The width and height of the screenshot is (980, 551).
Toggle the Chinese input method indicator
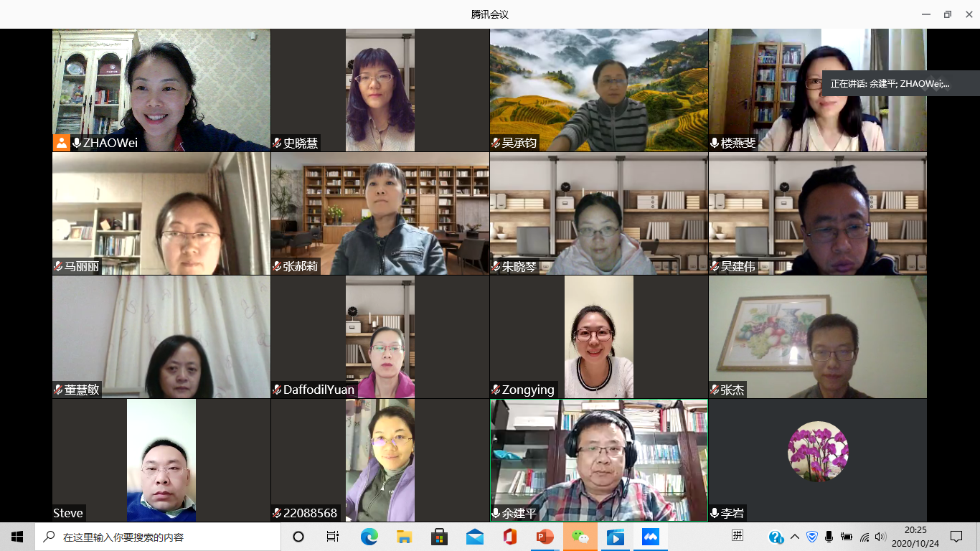pyautogui.click(x=738, y=536)
